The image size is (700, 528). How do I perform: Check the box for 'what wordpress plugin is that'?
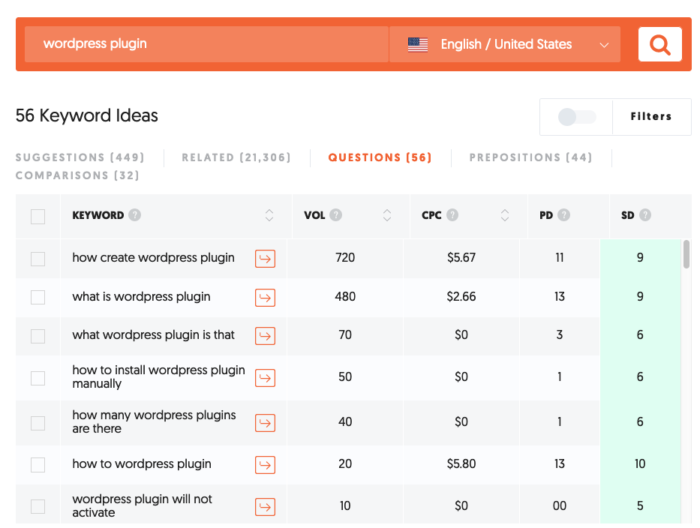(38, 336)
